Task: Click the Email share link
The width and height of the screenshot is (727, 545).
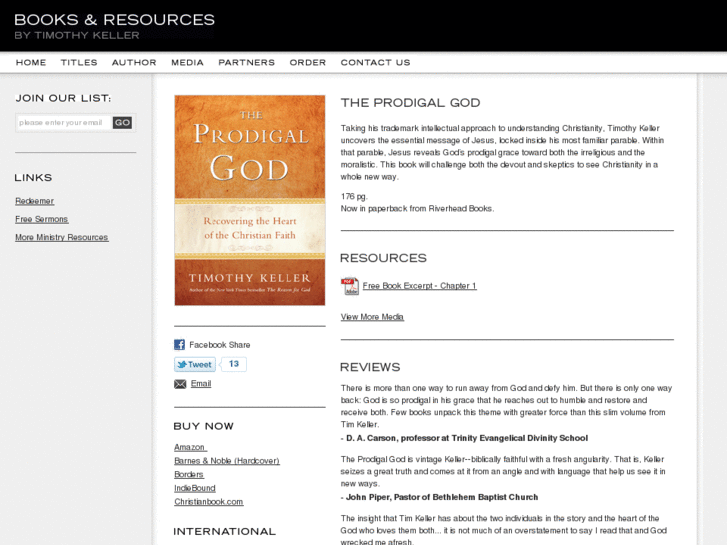Action: (x=201, y=384)
